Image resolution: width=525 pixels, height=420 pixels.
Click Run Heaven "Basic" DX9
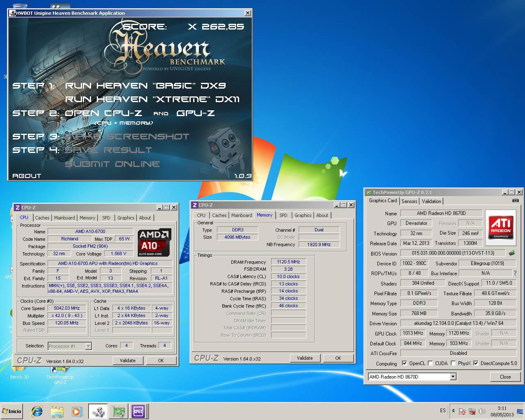[x=146, y=86]
